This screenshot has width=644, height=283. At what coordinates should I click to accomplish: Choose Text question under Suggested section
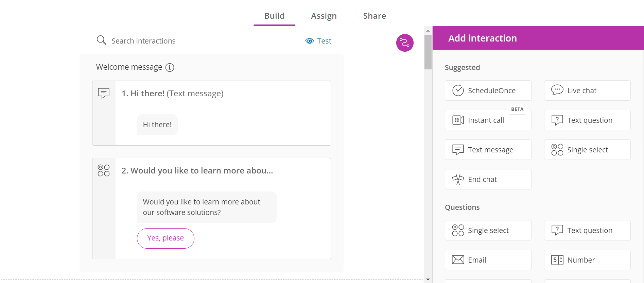point(587,120)
